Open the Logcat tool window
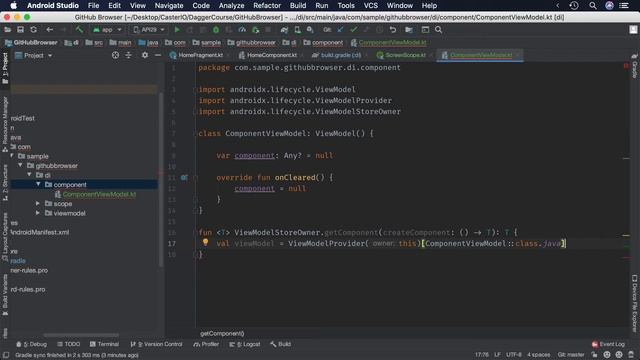Screen dimensions: 640x360 pos(244,344)
